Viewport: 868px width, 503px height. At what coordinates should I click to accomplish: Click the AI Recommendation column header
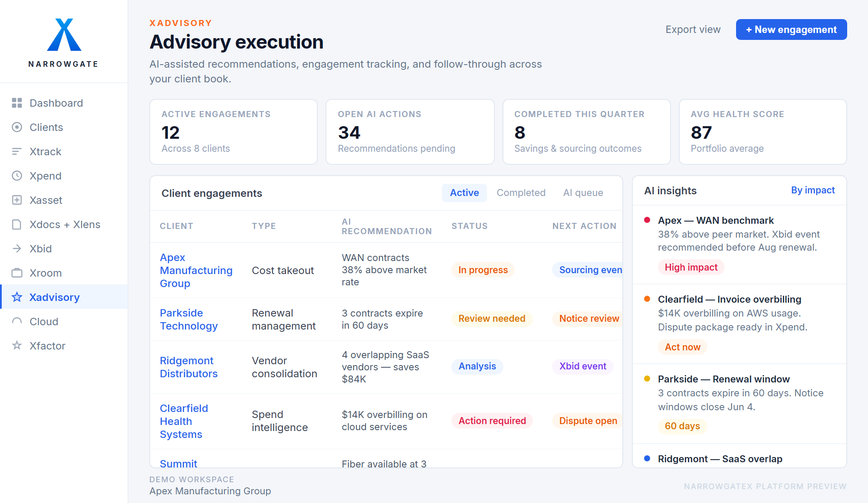tap(386, 226)
